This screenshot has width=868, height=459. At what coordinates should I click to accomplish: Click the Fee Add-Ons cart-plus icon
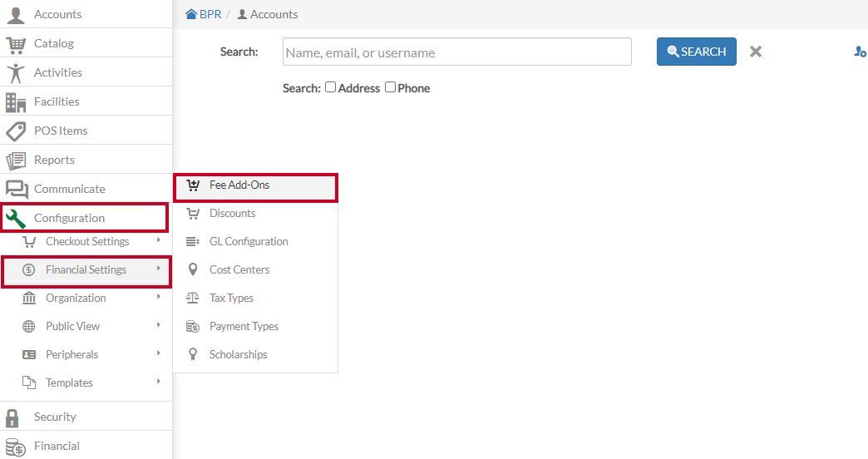[x=193, y=185]
